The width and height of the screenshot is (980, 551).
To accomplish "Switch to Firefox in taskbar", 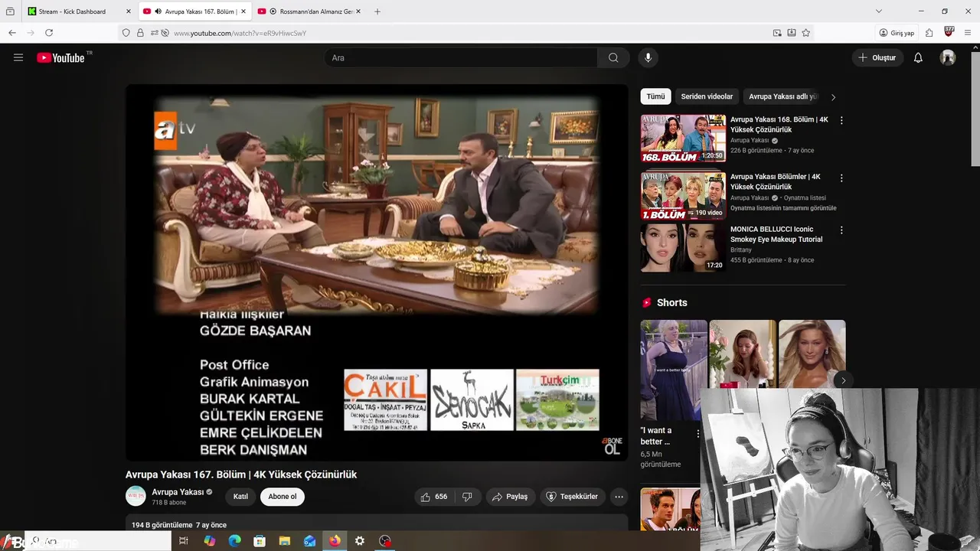I will pyautogui.click(x=335, y=541).
